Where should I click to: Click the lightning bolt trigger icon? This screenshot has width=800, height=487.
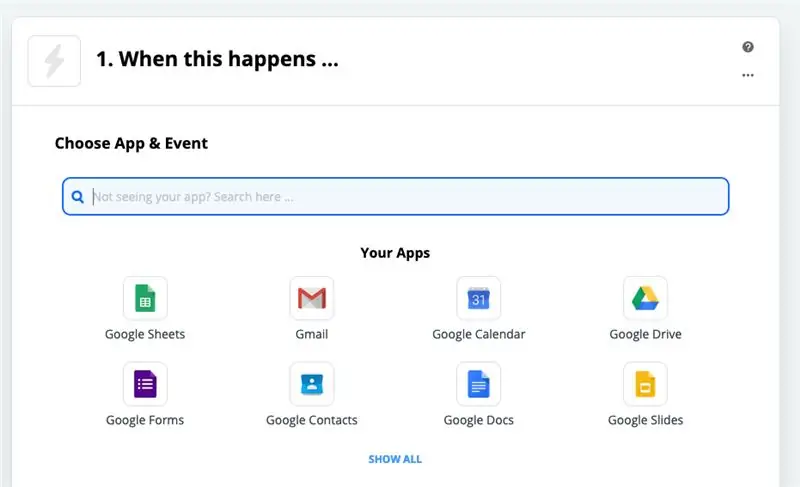[54, 61]
